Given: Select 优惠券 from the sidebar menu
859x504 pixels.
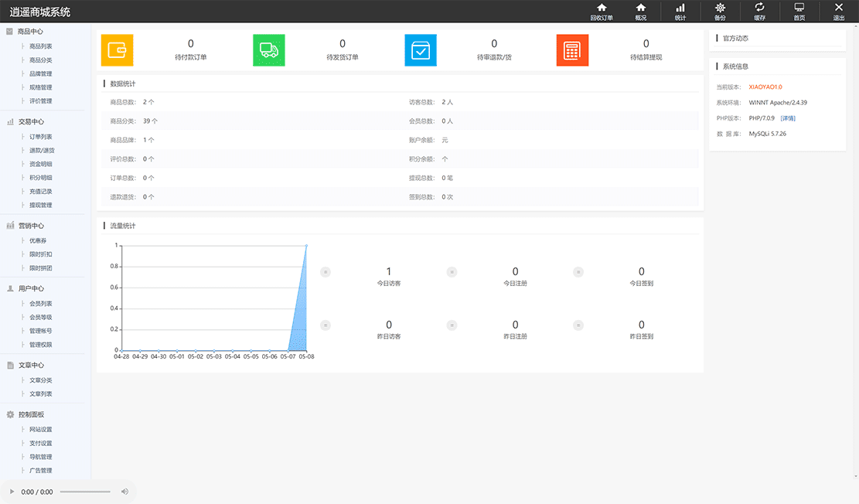Looking at the screenshot, I should click(39, 240).
